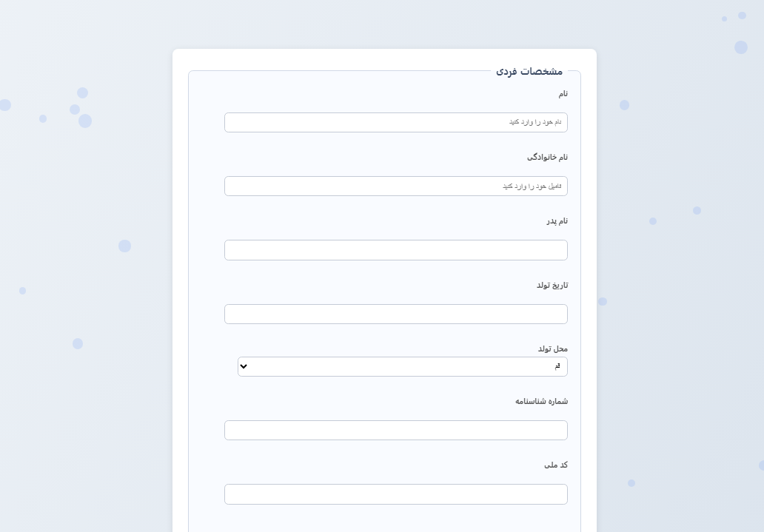Open the birthplace (محل تولد) dropdown

403,366
